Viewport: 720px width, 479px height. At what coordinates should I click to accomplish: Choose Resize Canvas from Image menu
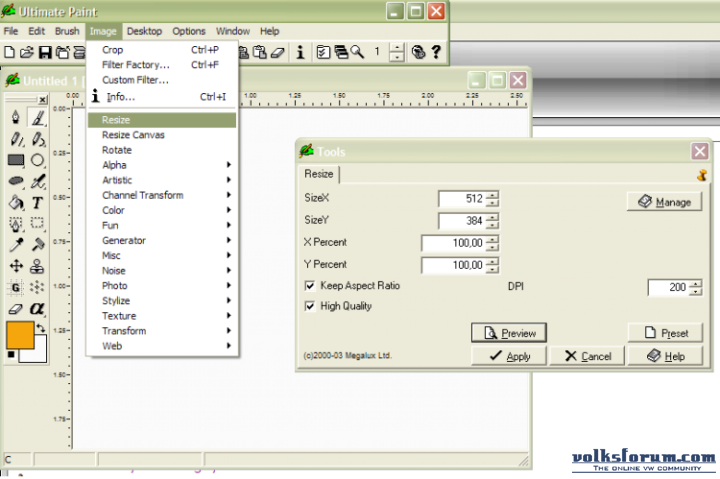[x=163, y=135]
